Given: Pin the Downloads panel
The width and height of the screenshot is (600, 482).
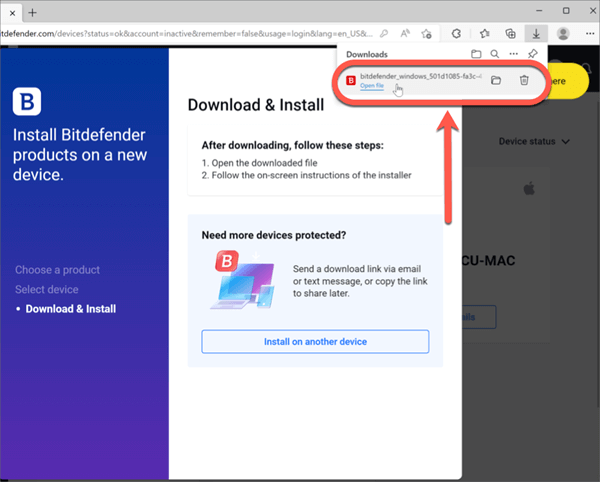Looking at the screenshot, I should tap(533, 53).
